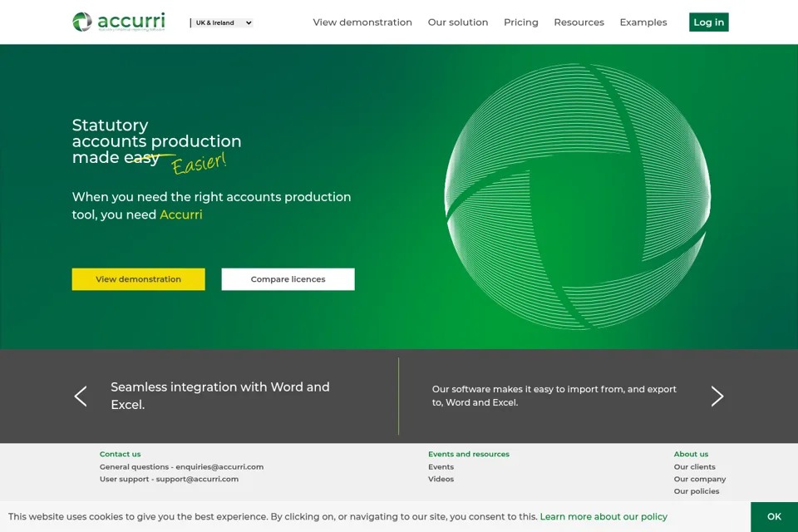Open the Our company link
798x532 pixels.
tap(699, 479)
